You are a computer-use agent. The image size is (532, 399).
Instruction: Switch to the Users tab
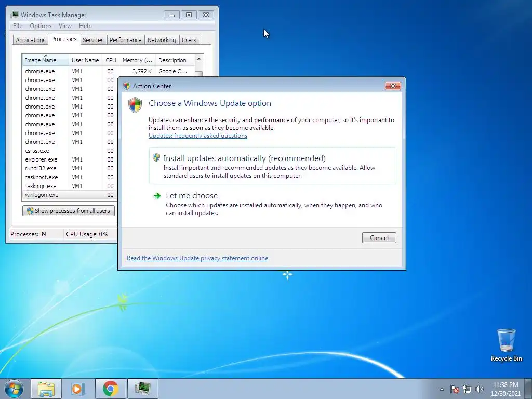189,39
